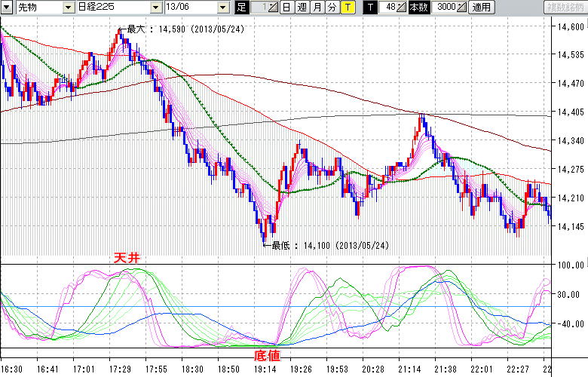The width and height of the screenshot is (588, 377).
Task: Select the 日 (daily) timeframe button
Action: tap(286, 8)
